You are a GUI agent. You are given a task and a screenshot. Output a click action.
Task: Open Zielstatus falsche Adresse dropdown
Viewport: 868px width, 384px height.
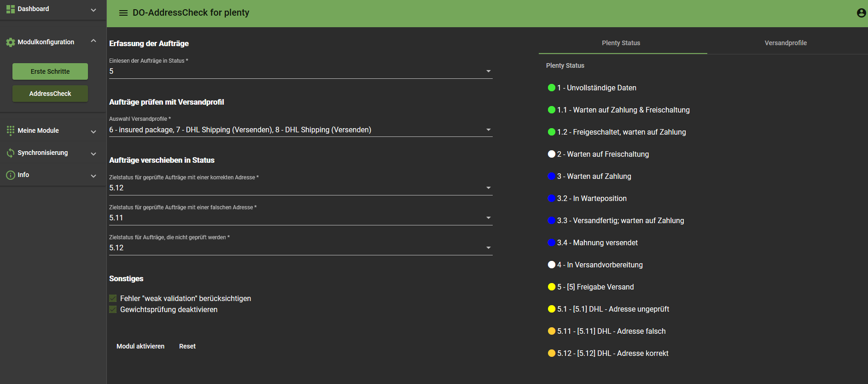[x=488, y=218]
